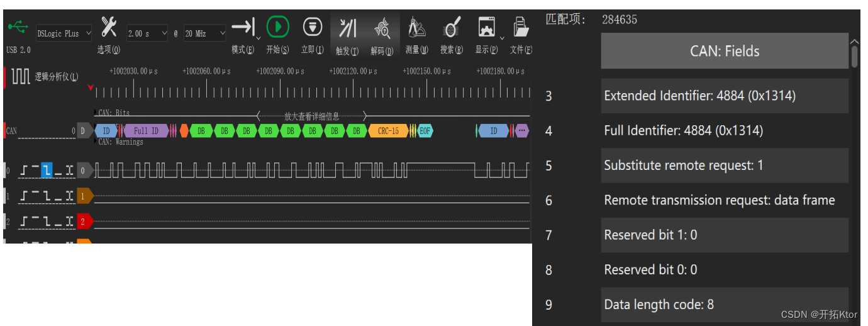Image resolution: width=868 pixels, height=326 pixels.
Task: Click the +1002150.00 µs ruler label
Action: pyautogui.click(x=426, y=71)
